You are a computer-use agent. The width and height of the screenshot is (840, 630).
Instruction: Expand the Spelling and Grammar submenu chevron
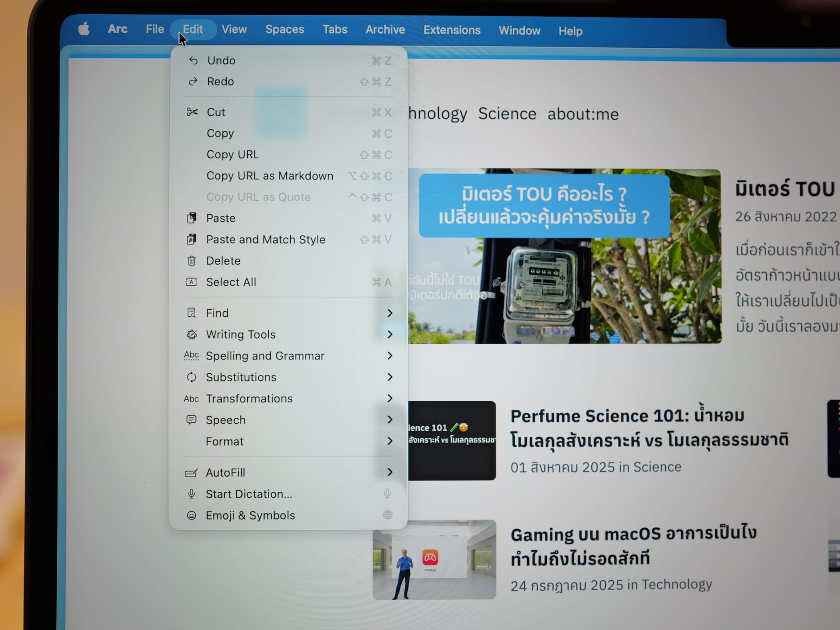390,356
